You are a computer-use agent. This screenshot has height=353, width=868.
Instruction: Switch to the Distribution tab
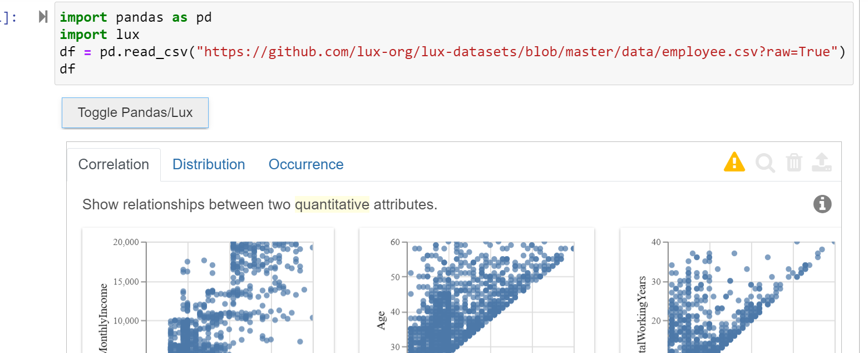tap(209, 164)
